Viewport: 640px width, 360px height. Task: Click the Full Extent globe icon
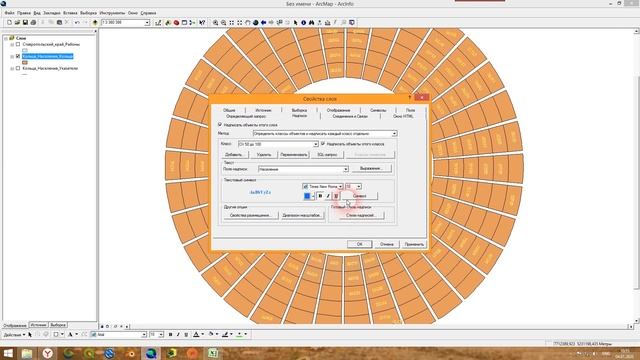coord(256,23)
